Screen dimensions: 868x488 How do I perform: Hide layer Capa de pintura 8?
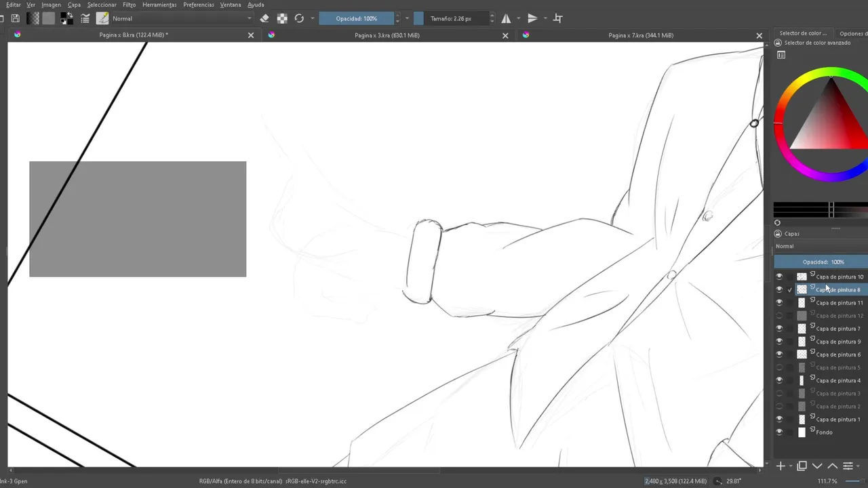tap(779, 289)
